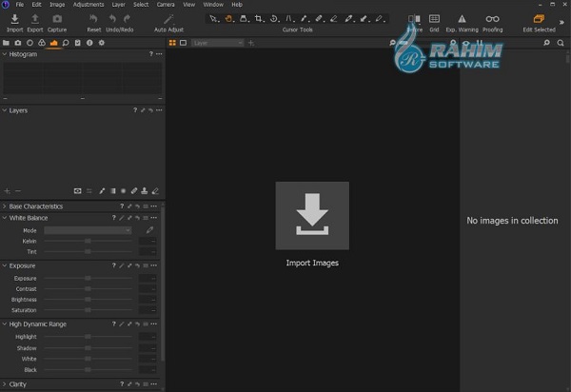
Task: Click the Import toolbar icon
Action: (14, 19)
